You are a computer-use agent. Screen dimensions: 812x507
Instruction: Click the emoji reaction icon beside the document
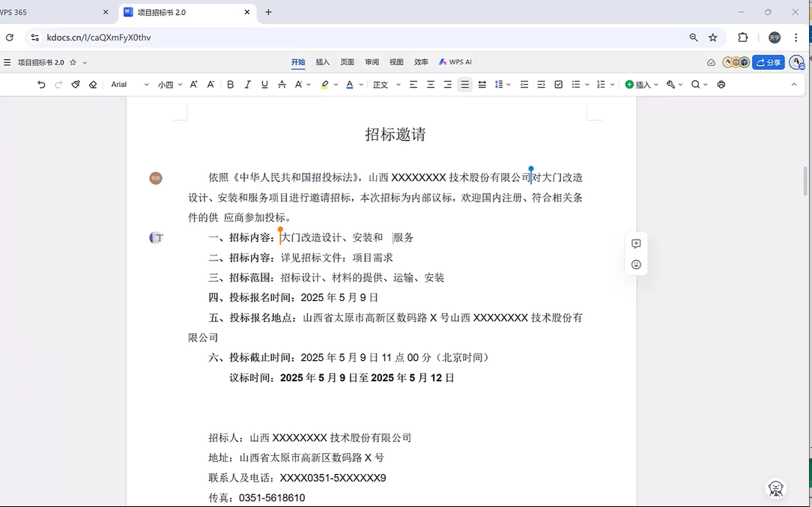pyautogui.click(x=636, y=264)
